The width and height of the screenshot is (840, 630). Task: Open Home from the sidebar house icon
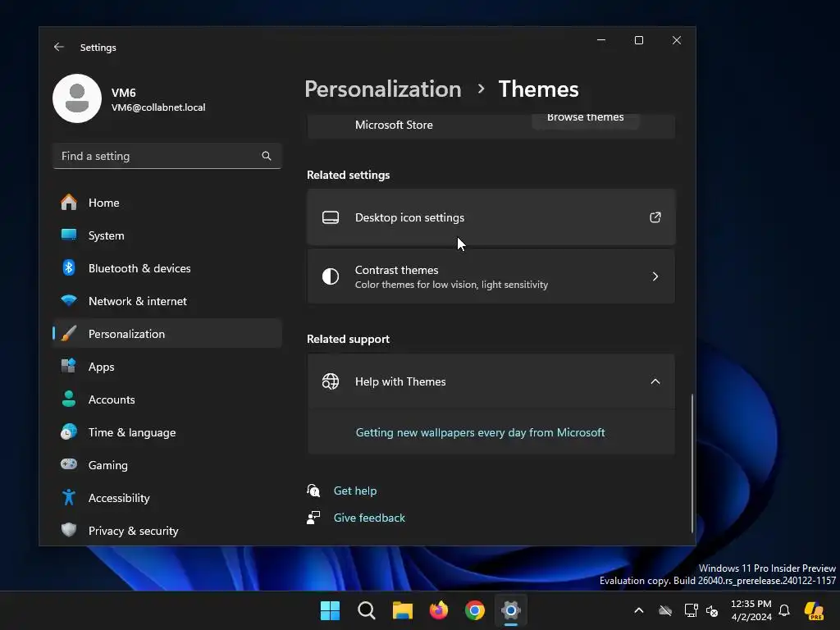click(69, 203)
